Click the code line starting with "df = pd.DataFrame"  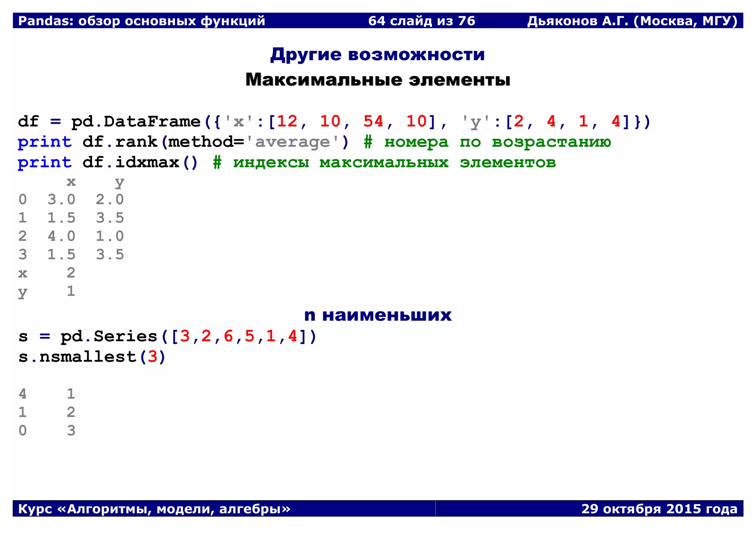point(334,122)
